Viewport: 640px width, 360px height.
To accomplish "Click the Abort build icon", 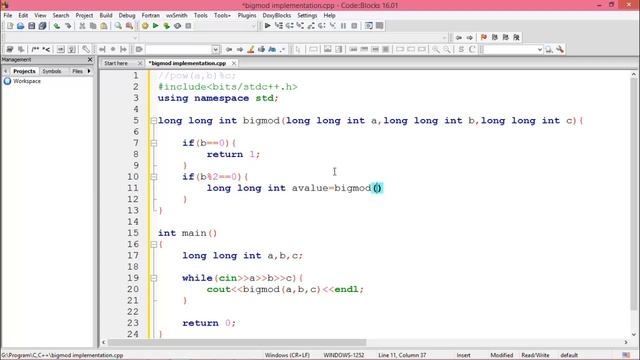I will (188, 26).
